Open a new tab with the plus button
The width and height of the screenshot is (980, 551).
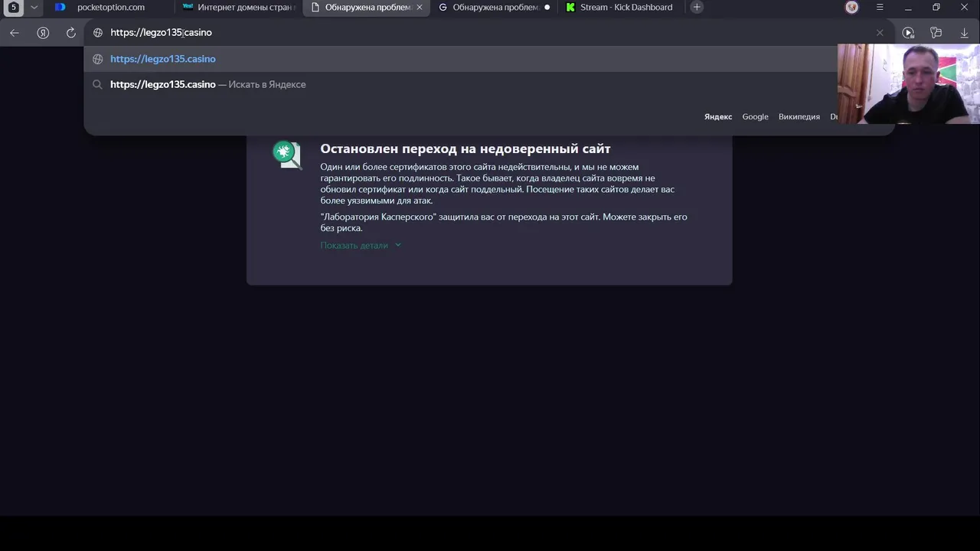tap(697, 8)
